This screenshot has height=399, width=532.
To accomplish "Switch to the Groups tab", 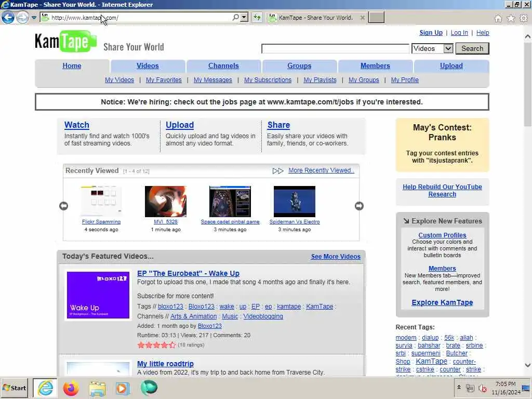I will (x=299, y=66).
